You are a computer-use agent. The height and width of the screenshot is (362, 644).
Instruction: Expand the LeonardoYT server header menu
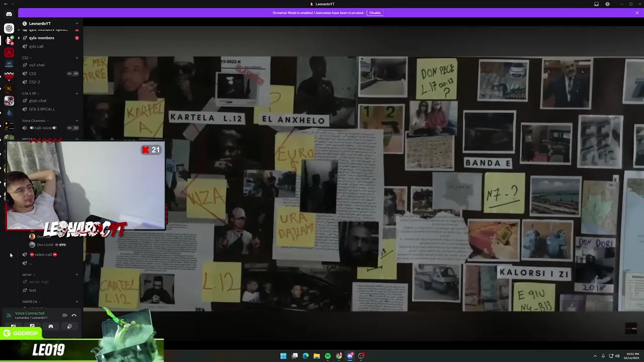pyautogui.click(x=50, y=24)
